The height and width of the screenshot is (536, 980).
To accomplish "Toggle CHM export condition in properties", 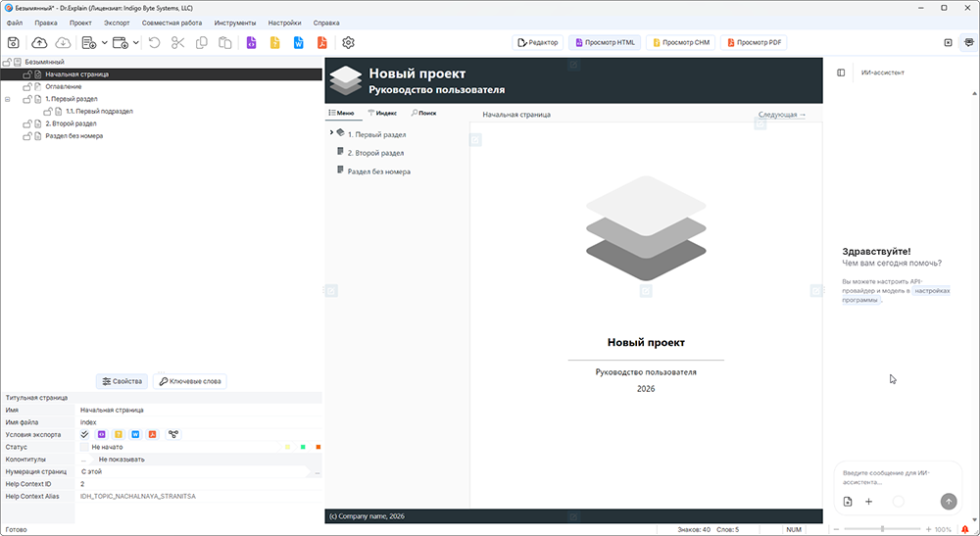I will 119,434.
